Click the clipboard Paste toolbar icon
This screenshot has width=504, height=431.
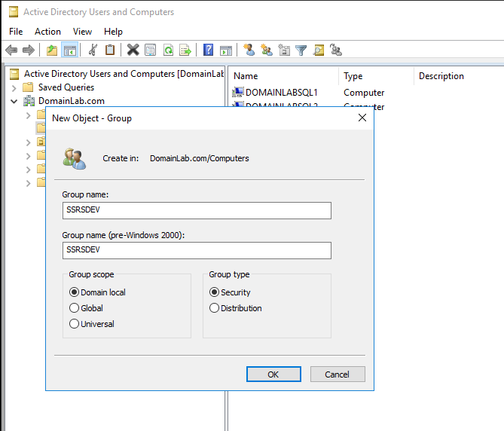point(110,50)
